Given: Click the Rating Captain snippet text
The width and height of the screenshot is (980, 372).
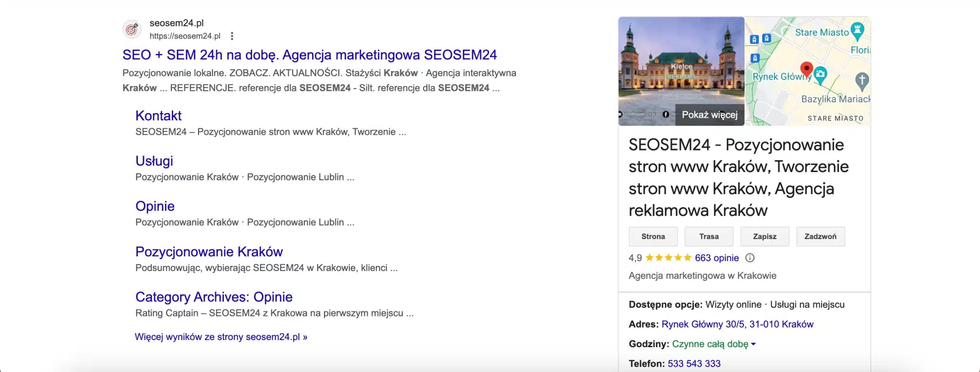Looking at the screenshot, I should tap(275, 313).
